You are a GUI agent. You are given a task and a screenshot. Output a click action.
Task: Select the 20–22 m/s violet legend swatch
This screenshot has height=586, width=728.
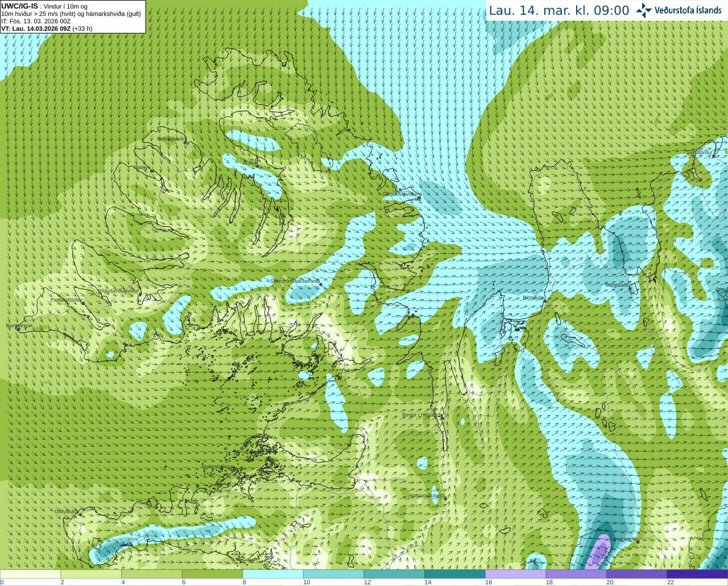(x=637, y=574)
